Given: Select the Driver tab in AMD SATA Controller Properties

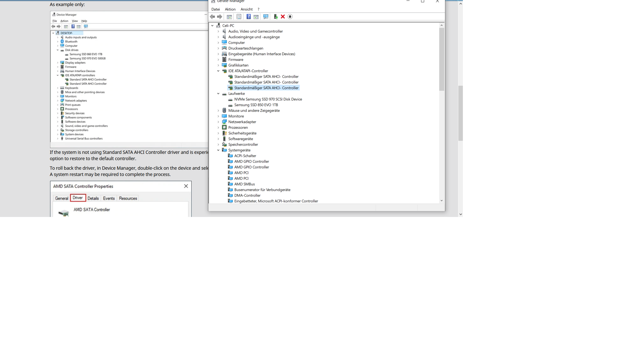Looking at the screenshot, I should 77,198.
